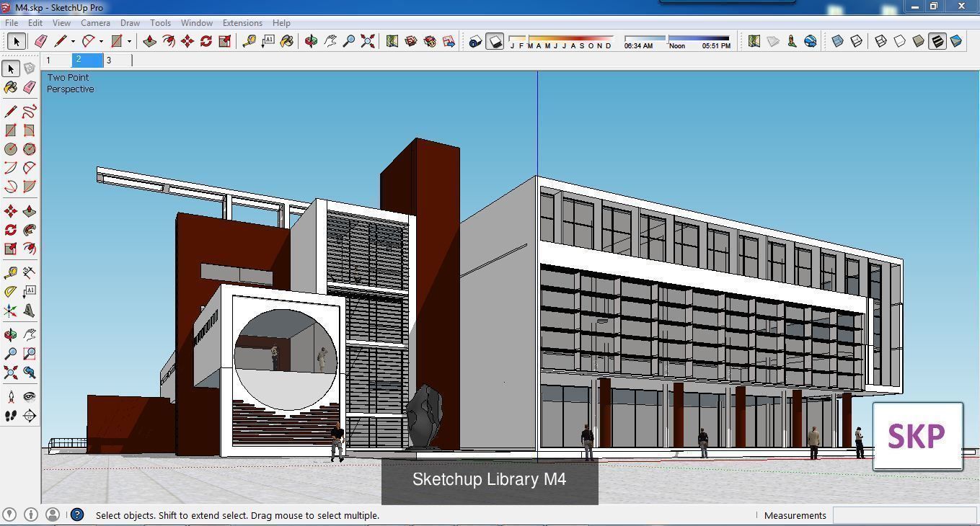Switch to Hidden Line style

point(899,41)
